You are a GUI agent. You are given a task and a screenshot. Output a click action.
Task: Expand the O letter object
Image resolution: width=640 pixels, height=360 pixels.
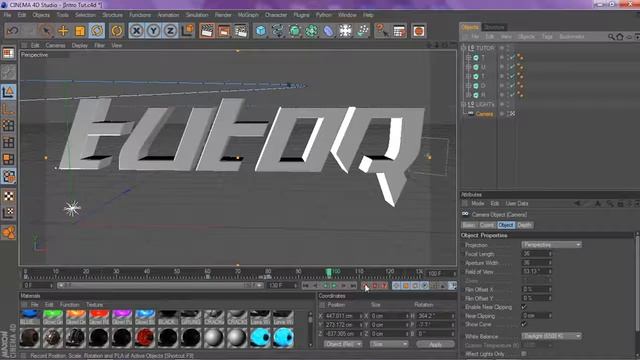coord(469,86)
